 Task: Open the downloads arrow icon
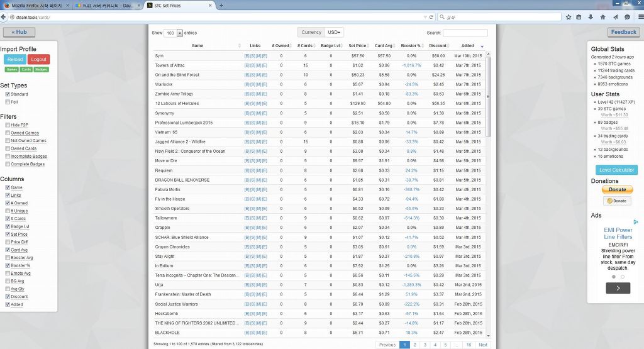tap(591, 17)
